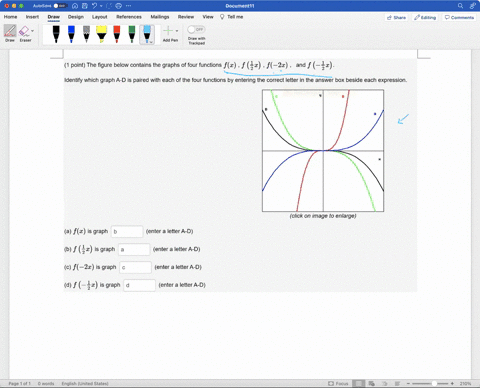This screenshot has width=480, height=388.
Task: Open the Eraser options dropdown arrow
Action: (33, 31)
